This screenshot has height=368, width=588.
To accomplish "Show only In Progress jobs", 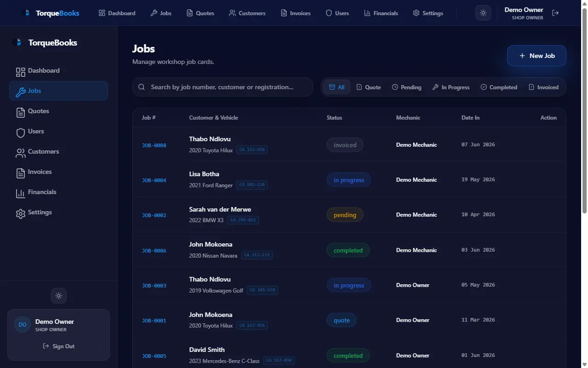I will (451, 87).
